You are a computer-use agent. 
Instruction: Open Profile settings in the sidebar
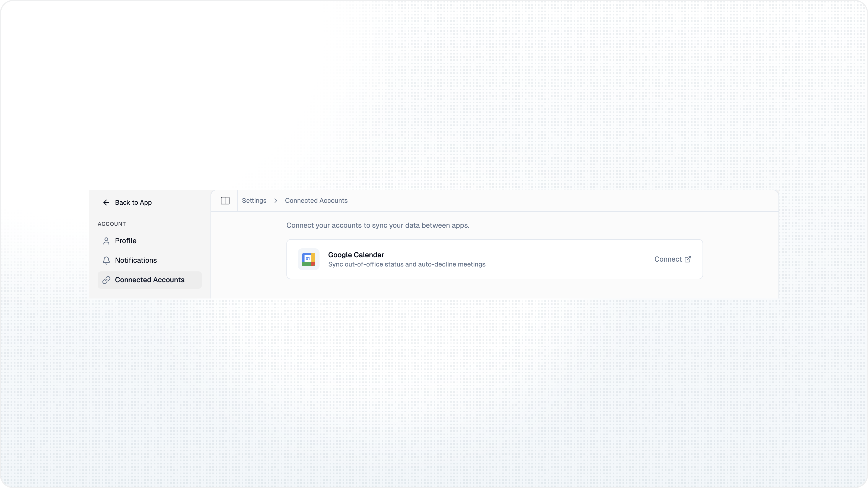(x=125, y=241)
